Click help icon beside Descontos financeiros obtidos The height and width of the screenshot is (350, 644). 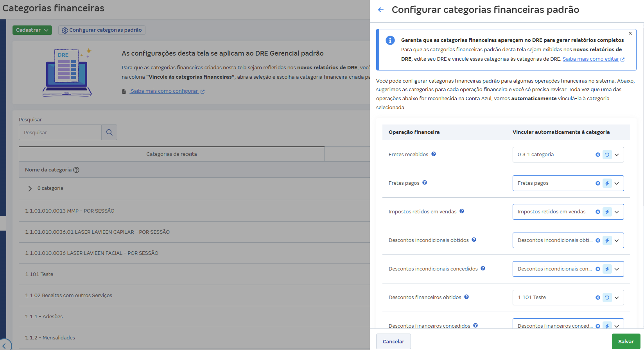tap(466, 297)
